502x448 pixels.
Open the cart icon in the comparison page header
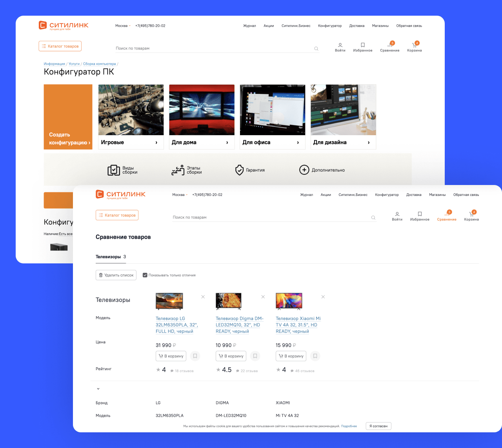pos(471,214)
